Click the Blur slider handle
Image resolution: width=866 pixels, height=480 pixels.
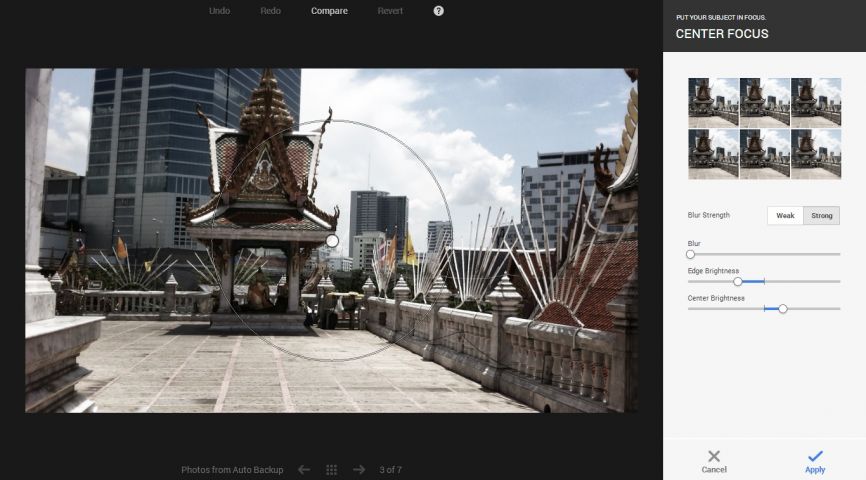tap(690, 254)
